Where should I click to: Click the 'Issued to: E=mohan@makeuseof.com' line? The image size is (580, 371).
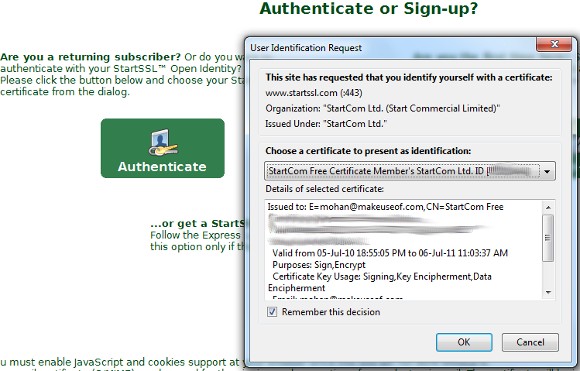(385, 207)
